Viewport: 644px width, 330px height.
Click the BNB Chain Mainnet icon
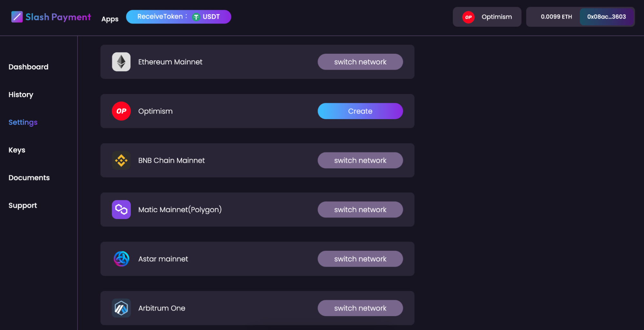pyautogui.click(x=121, y=160)
